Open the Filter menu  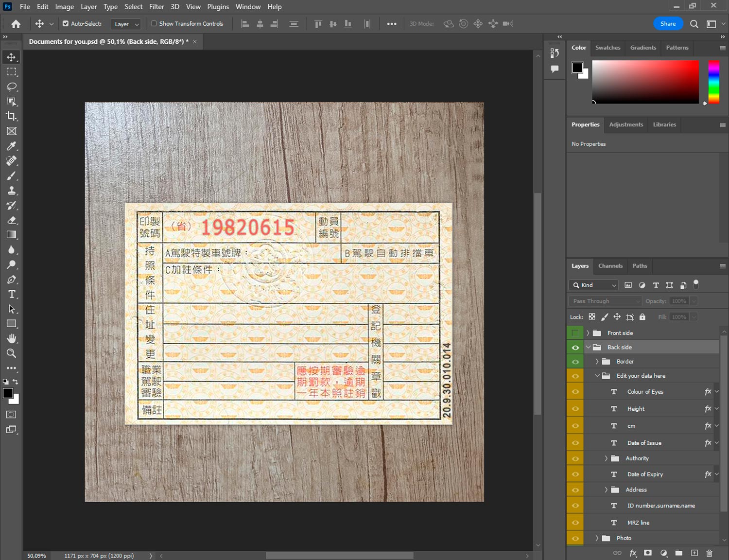[156, 7]
